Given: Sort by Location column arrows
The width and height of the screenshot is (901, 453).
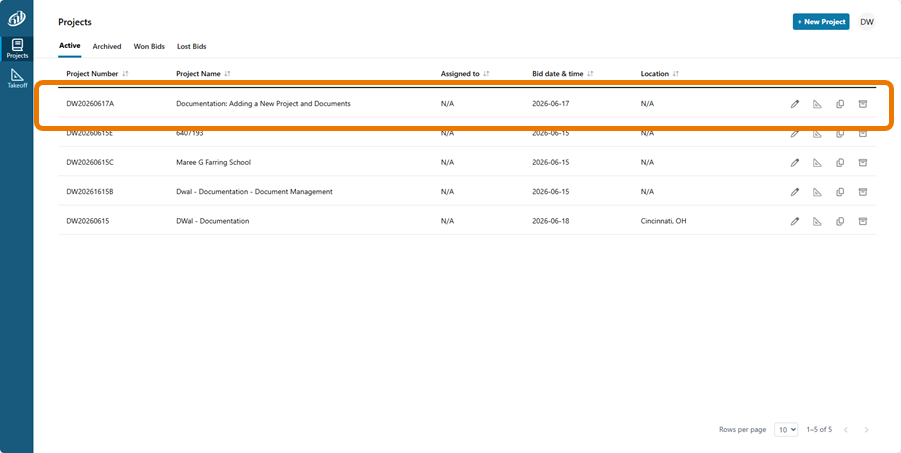Looking at the screenshot, I should coord(676,74).
